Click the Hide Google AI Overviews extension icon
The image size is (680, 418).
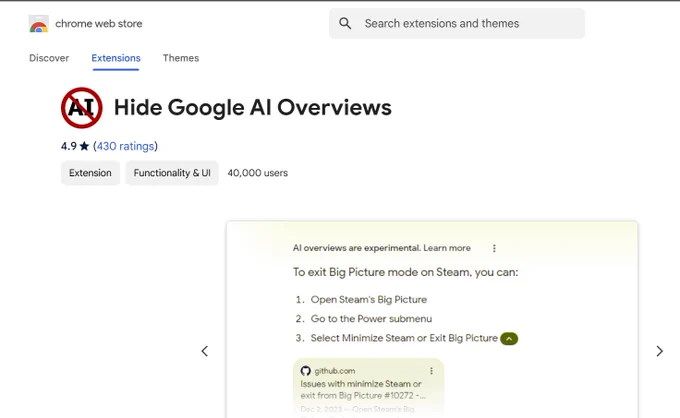82,108
